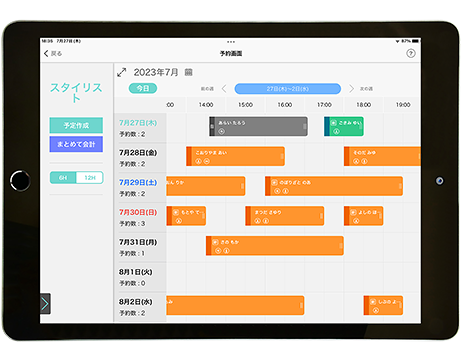
Task: Go to the previous week chevron
Action: click(x=224, y=89)
